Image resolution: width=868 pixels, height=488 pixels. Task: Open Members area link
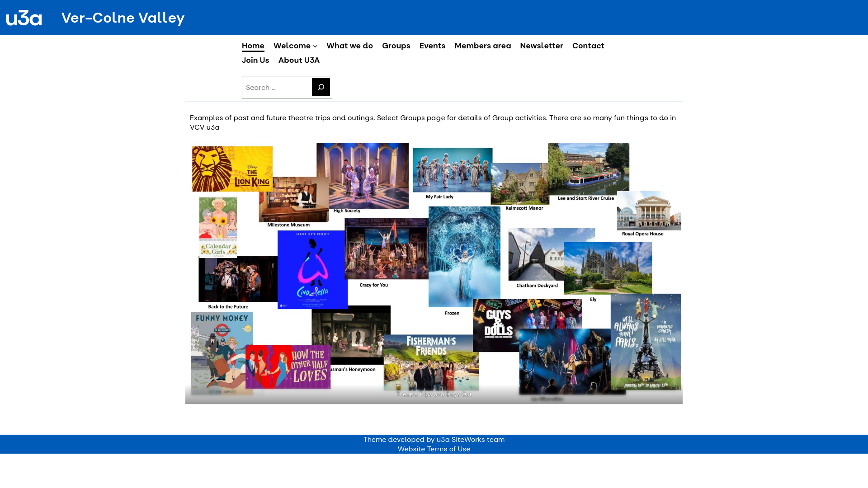(482, 46)
